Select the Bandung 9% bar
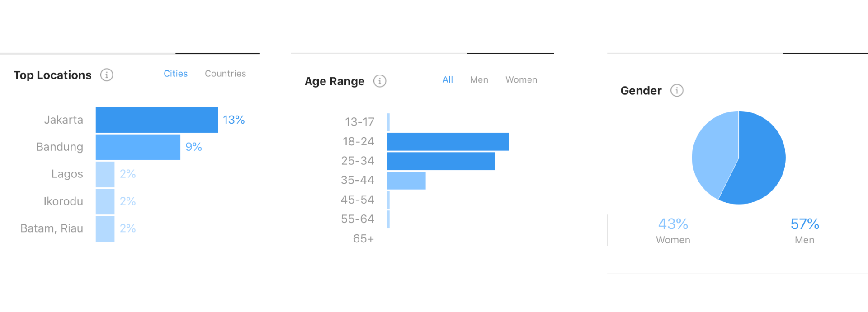Screen dimensions: 868x312 [x=138, y=147]
